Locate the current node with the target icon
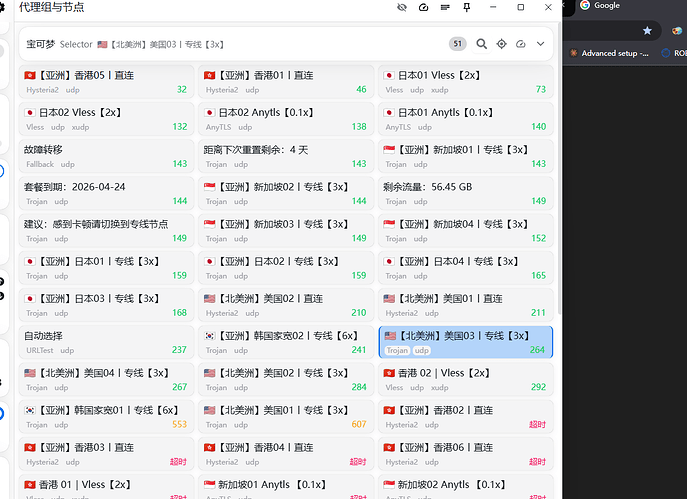The image size is (687, 499). pyautogui.click(x=501, y=44)
